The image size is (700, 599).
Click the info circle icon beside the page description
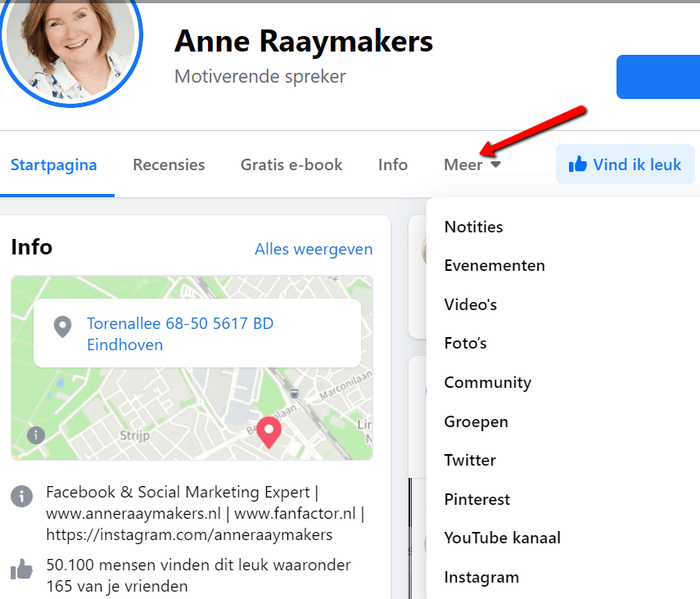(x=22, y=496)
